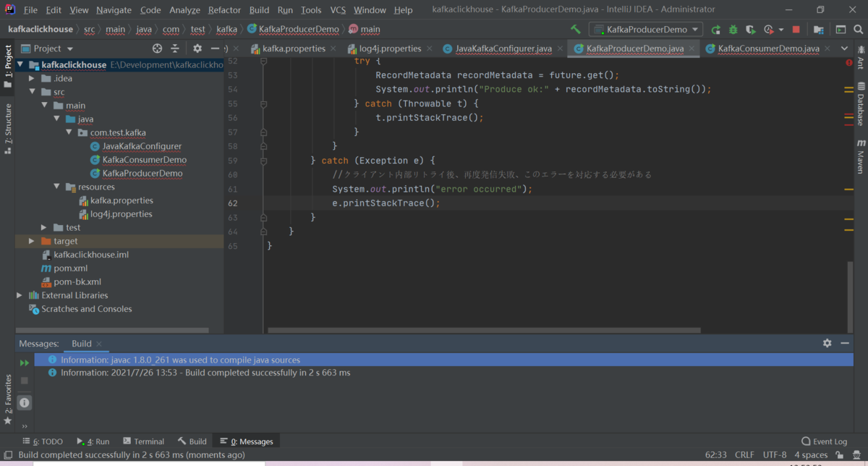This screenshot has height=466, width=868.
Task: Toggle the Maven tool window on the right
Action: (x=861, y=157)
